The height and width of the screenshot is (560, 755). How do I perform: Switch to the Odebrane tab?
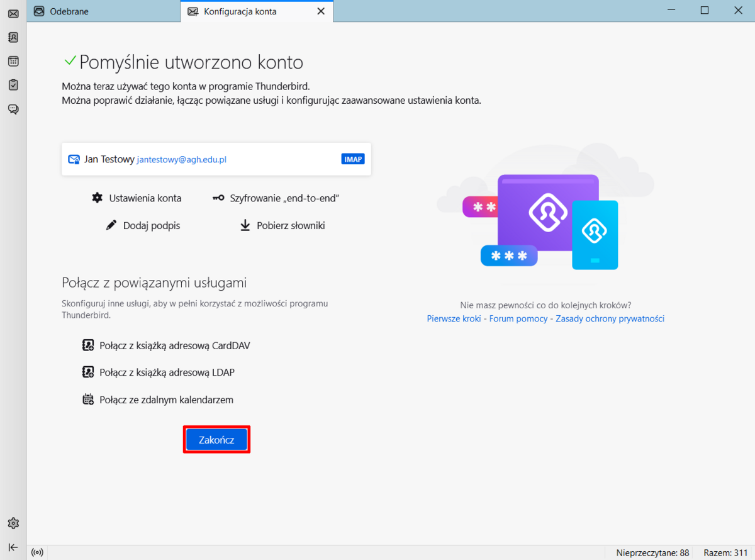(69, 11)
